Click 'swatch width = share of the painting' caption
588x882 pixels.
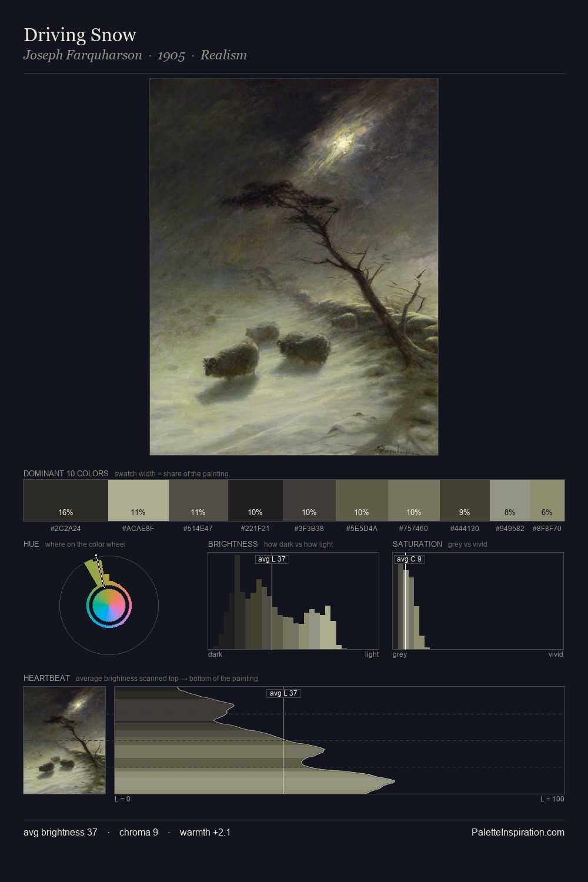172,474
